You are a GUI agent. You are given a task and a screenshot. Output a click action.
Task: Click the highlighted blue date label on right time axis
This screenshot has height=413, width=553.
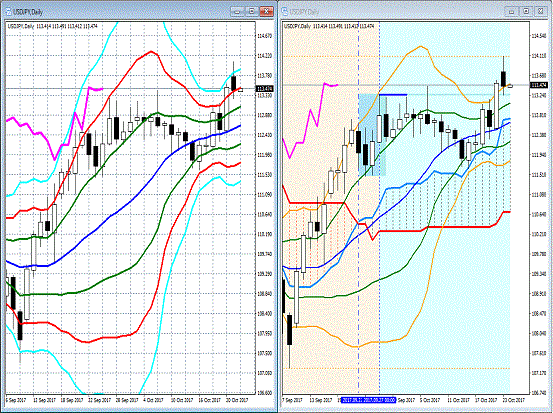[369, 400]
